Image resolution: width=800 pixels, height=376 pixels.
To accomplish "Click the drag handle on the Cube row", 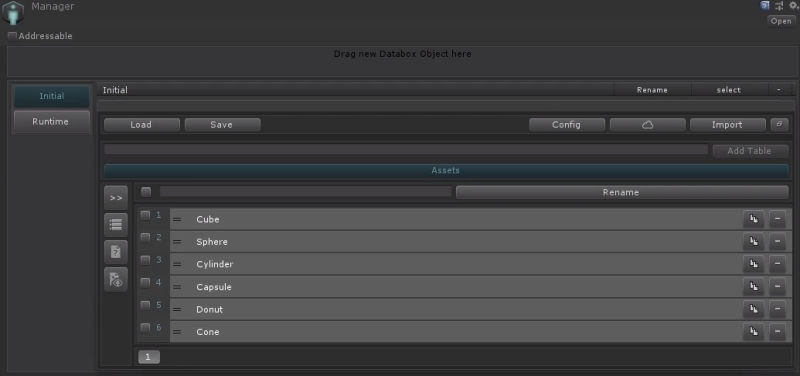I will 177,219.
